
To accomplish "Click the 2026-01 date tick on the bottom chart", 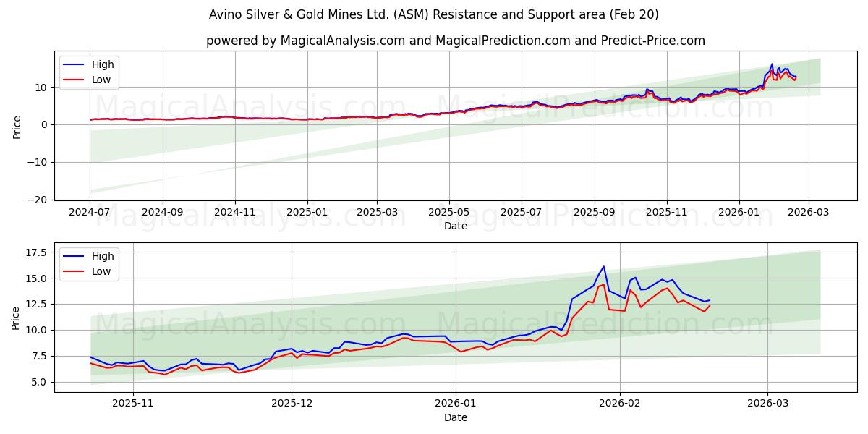I will coord(456,405).
